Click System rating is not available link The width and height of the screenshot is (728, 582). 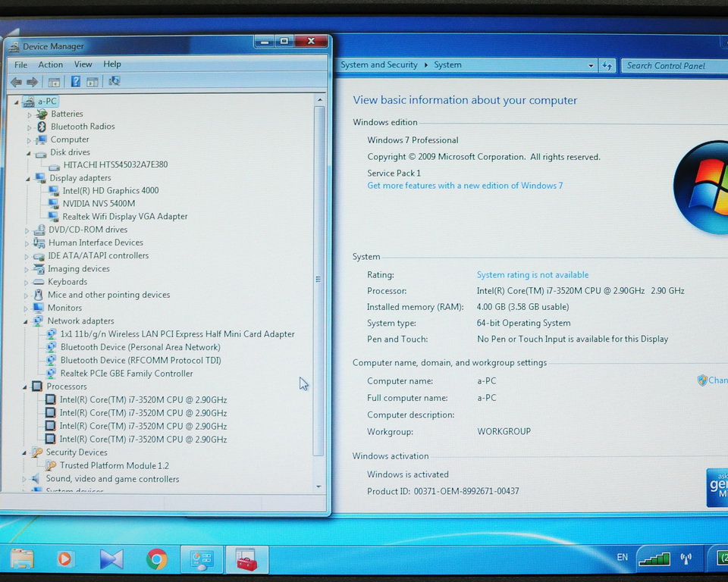click(532, 275)
